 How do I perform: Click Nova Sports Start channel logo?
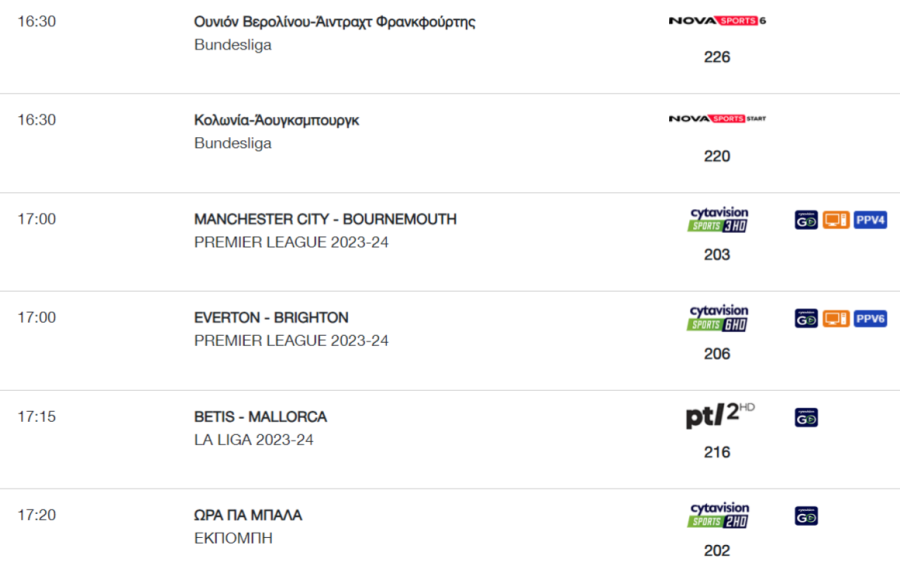pyautogui.click(x=717, y=119)
